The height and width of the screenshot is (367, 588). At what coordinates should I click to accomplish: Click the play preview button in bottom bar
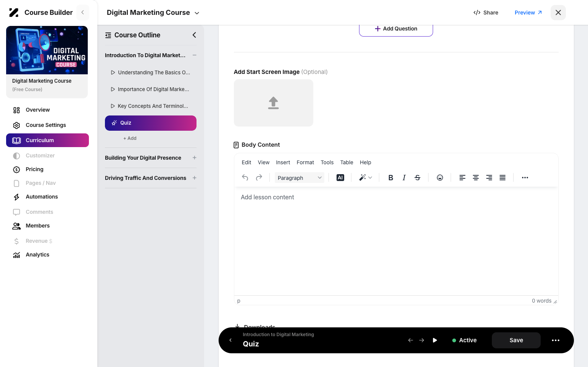pos(435,340)
